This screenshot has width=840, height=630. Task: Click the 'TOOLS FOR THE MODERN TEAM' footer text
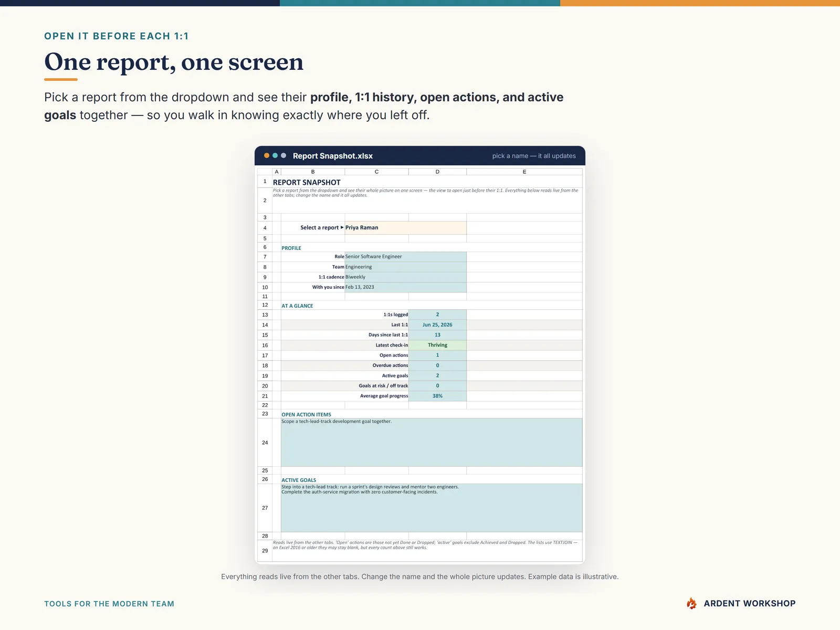(109, 604)
